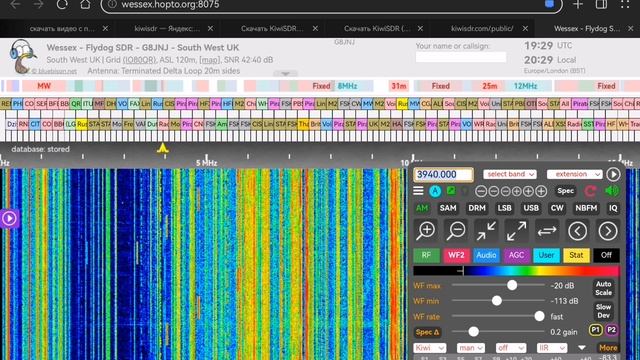This screenshot has height=360, width=640.
Task: Click the browser split view icon
Action: pos(601,4)
